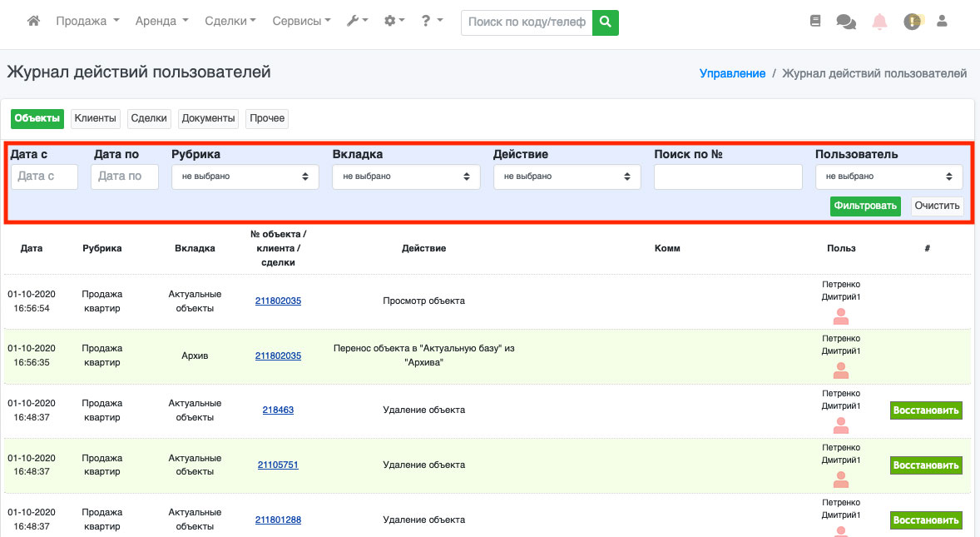Image resolution: width=980 pixels, height=537 pixels.
Task: Click the green search magnifier button
Action: click(x=606, y=22)
